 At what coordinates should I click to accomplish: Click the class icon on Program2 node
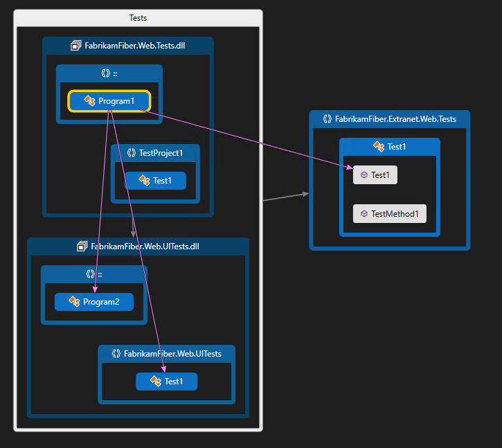point(74,302)
